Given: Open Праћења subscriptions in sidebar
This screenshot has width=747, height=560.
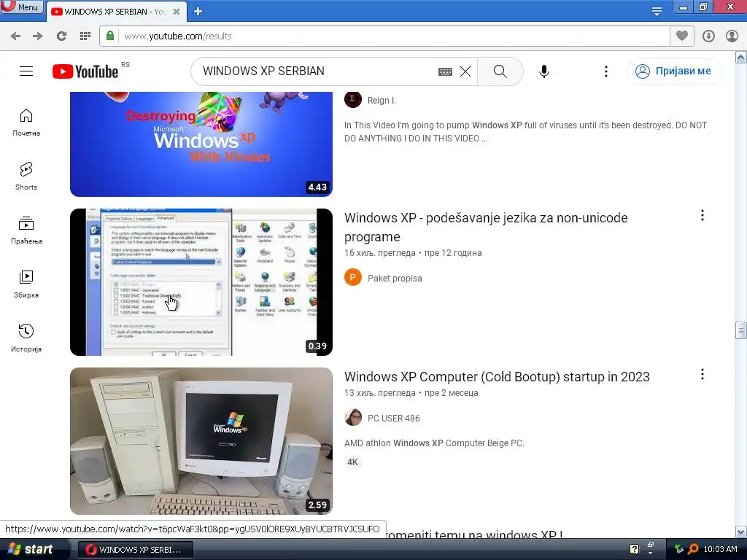Looking at the screenshot, I should pyautogui.click(x=26, y=230).
